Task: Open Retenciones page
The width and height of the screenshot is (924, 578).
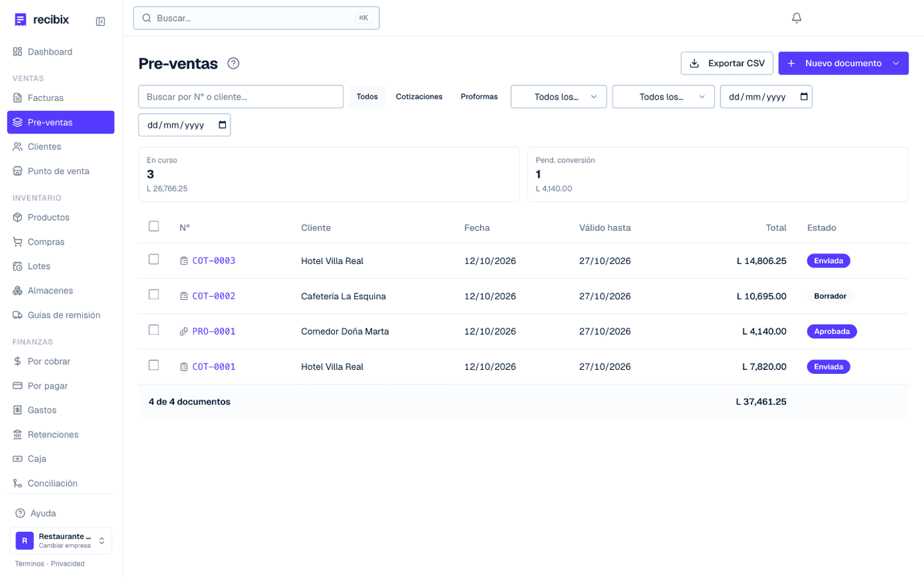Action: [61, 435]
